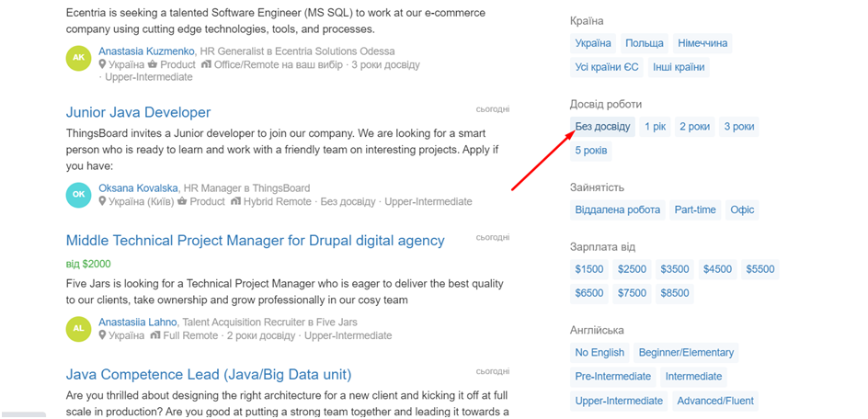Viewport: 868px width, 419px height.
Task: Click Oksana Kovalska's OK avatar icon
Action: (x=79, y=195)
